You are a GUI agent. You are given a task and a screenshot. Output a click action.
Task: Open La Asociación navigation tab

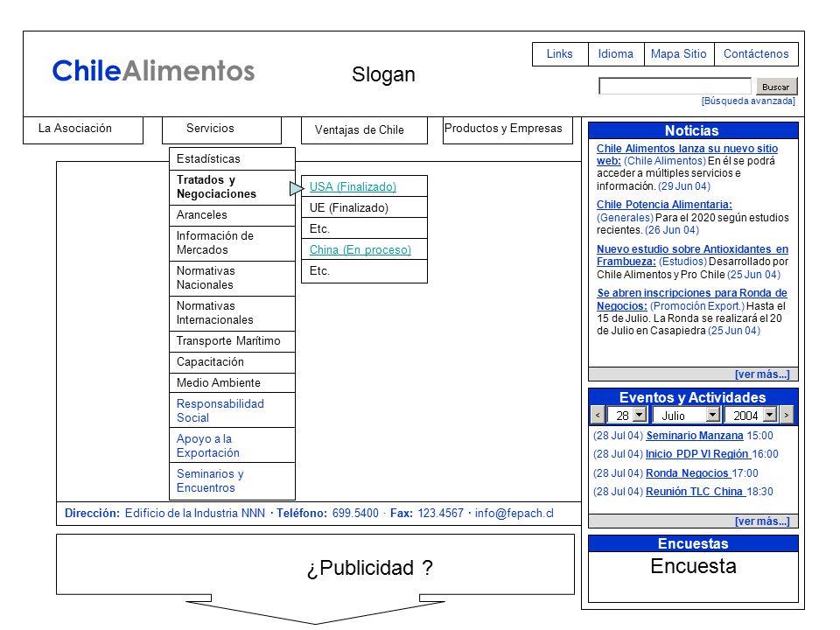pos(83,129)
